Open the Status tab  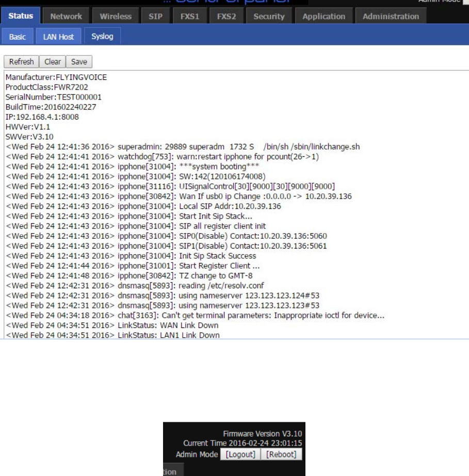click(21, 16)
